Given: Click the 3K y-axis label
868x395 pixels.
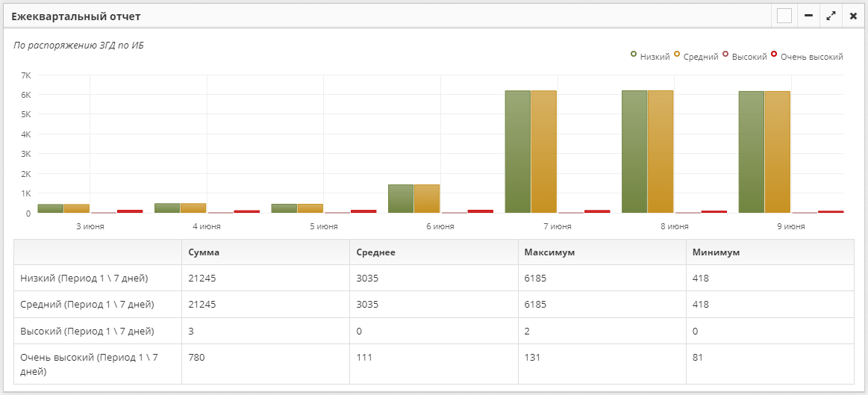Looking at the screenshot, I should pos(25,154).
